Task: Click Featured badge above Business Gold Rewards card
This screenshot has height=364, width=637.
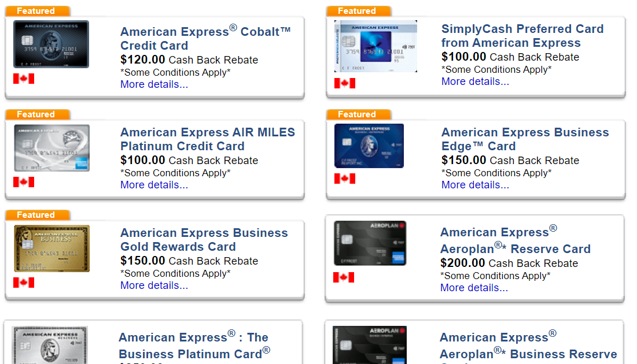Action: (x=38, y=215)
